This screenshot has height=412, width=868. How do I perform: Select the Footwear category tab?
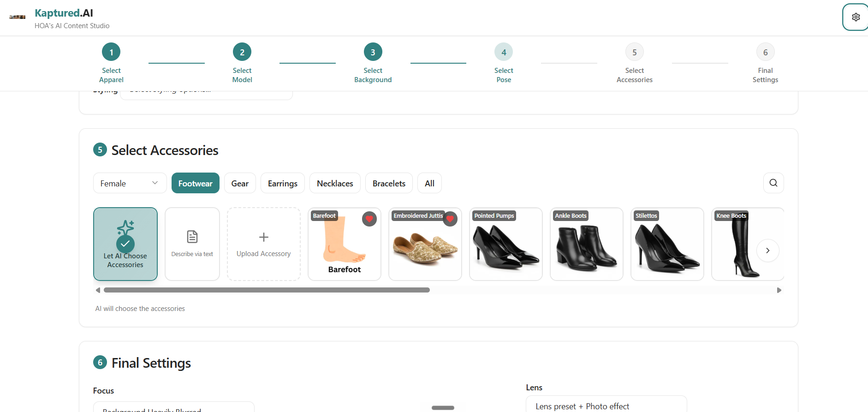point(196,183)
